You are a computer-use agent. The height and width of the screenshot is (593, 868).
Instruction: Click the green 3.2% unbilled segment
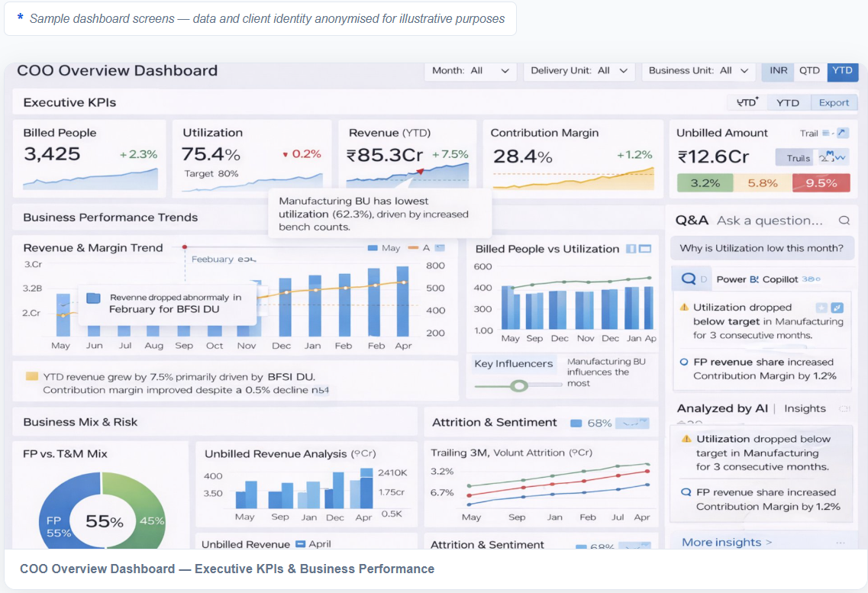[705, 182]
